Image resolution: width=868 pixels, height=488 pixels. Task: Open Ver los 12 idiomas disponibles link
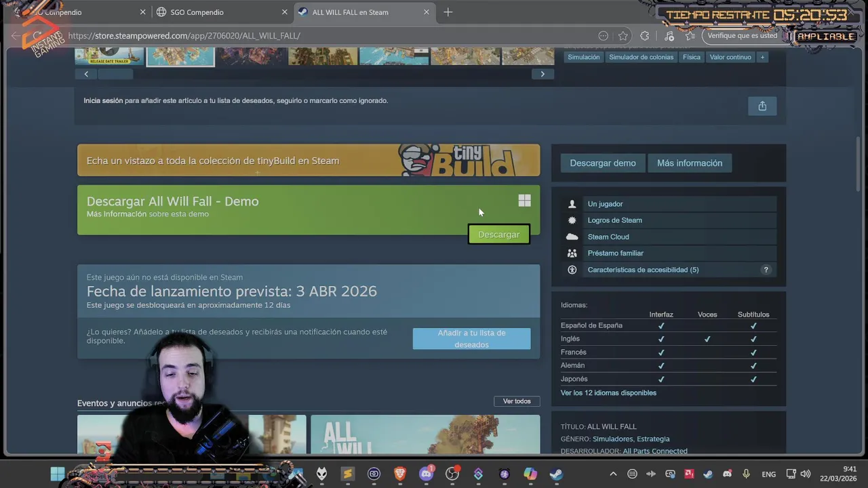click(x=608, y=392)
